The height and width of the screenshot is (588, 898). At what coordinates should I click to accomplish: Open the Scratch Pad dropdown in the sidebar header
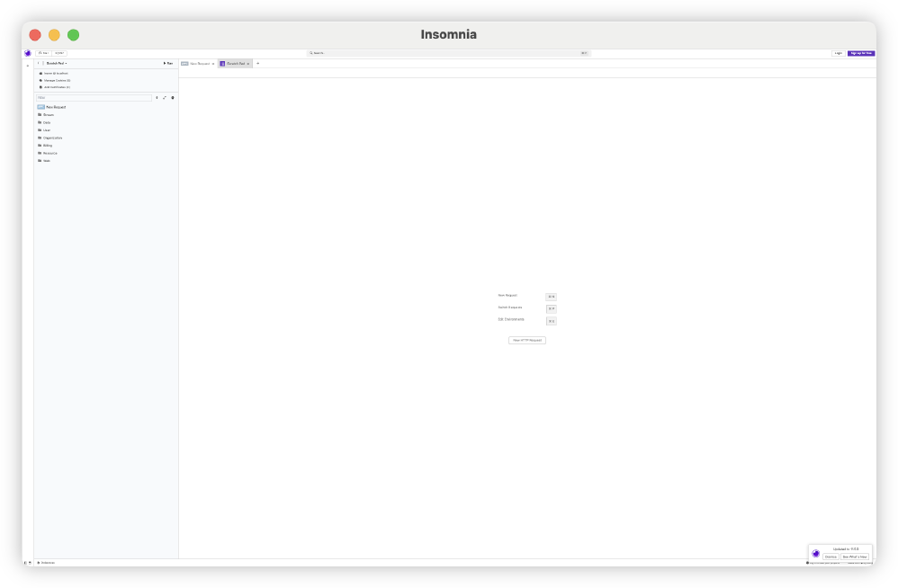point(57,64)
